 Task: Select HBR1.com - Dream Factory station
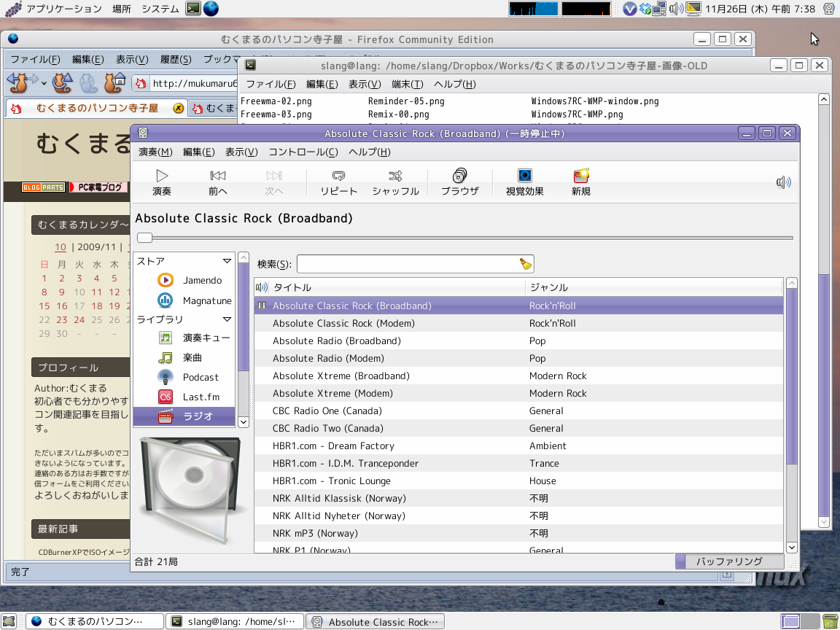coord(518,446)
